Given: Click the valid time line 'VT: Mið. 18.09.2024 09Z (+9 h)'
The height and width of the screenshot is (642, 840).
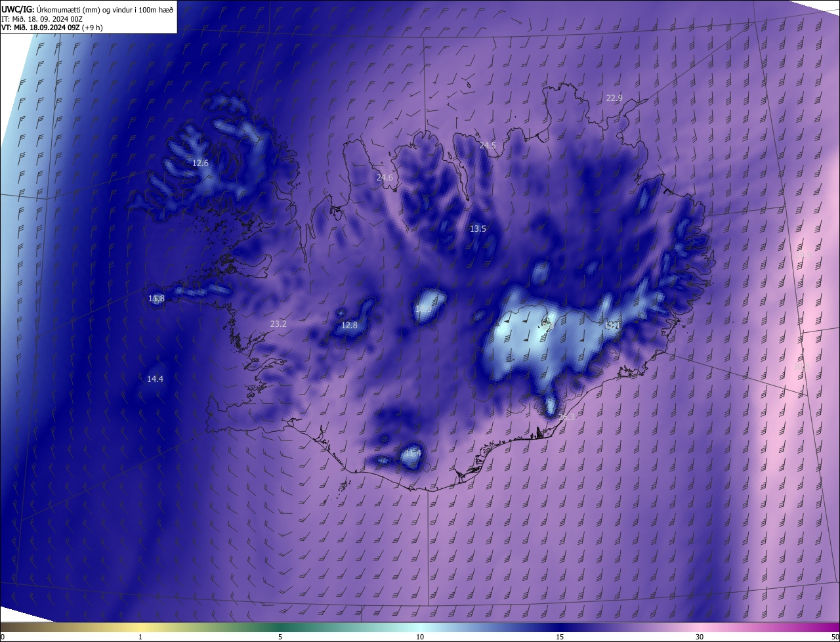Looking at the screenshot, I should point(52,28).
